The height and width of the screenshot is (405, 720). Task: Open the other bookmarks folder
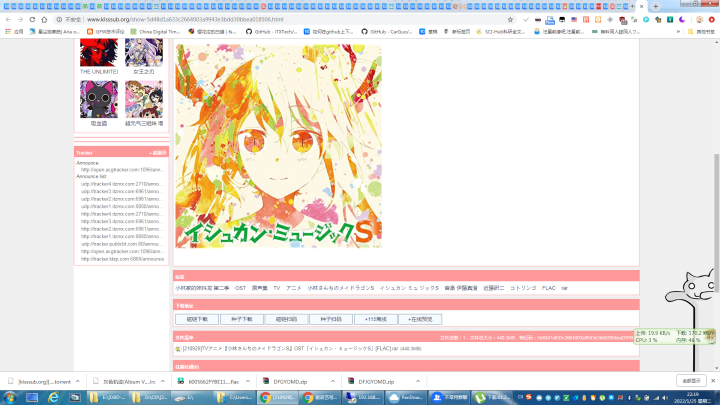tap(701, 32)
